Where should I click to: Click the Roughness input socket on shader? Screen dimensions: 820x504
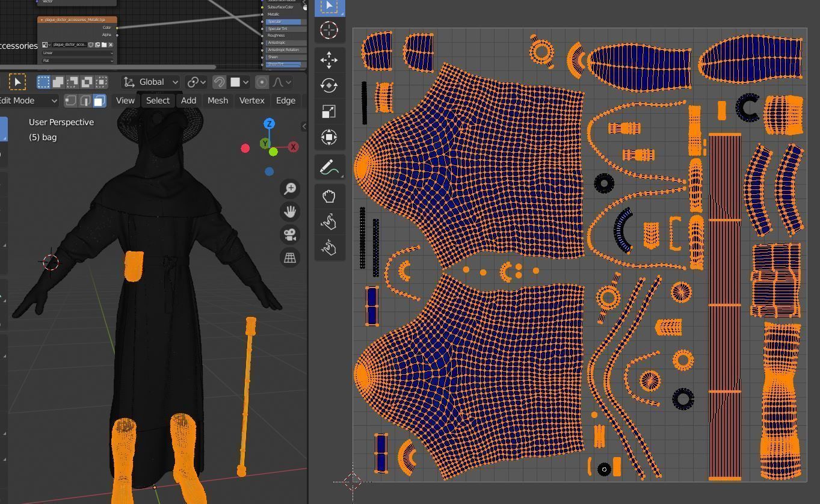click(x=262, y=35)
